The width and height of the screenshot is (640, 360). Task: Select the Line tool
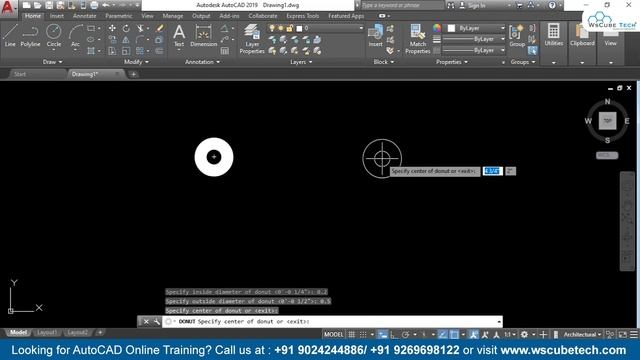tap(10, 36)
